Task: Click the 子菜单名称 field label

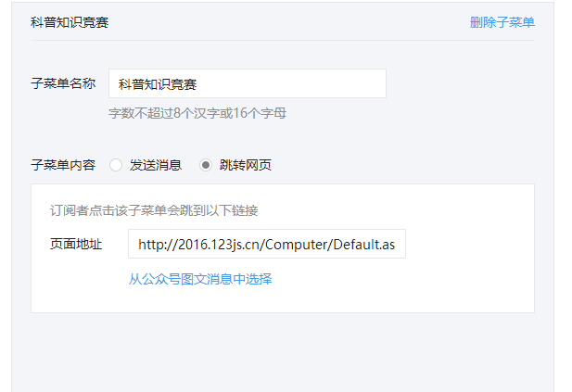Action: coord(63,83)
